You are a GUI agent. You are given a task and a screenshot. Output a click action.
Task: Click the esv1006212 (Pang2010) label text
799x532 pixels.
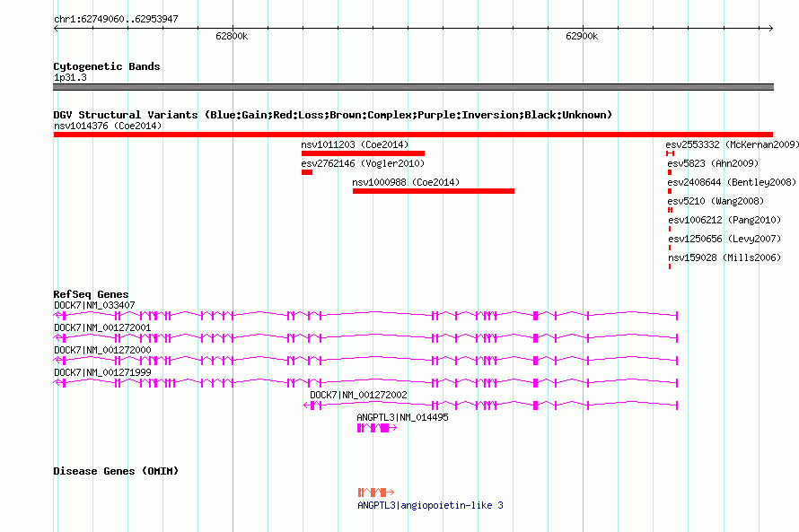(724, 220)
